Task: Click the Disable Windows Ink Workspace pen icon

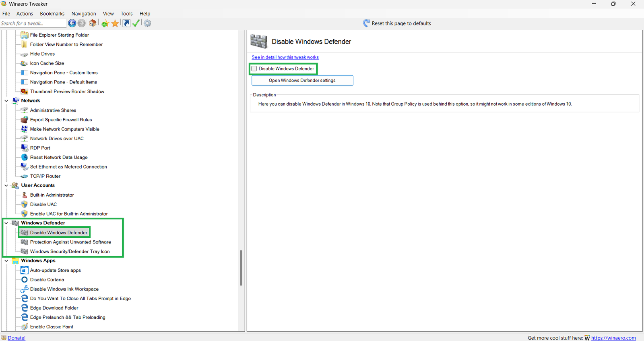Action: click(24, 289)
